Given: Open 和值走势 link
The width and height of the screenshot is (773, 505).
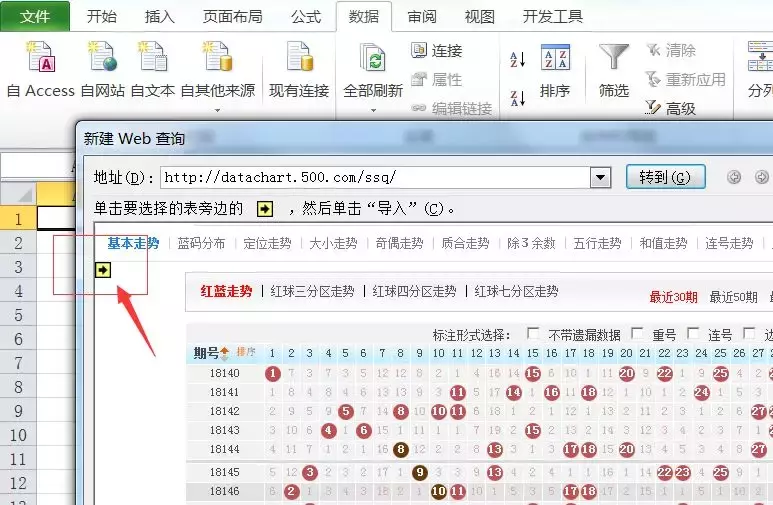Looking at the screenshot, I should click(x=664, y=243).
